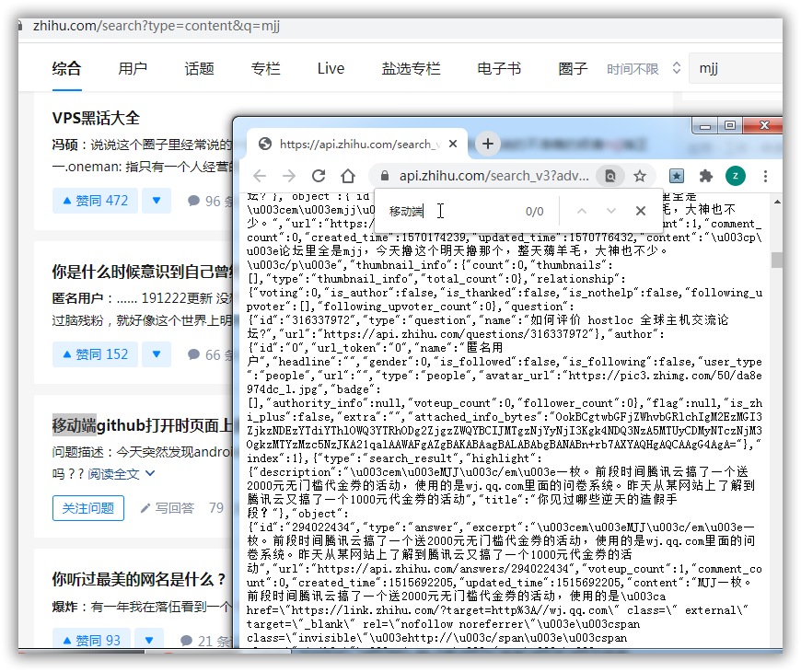The image size is (801, 672).
Task: Open the Extensions puzzle icon
Action: tap(706, 176)
